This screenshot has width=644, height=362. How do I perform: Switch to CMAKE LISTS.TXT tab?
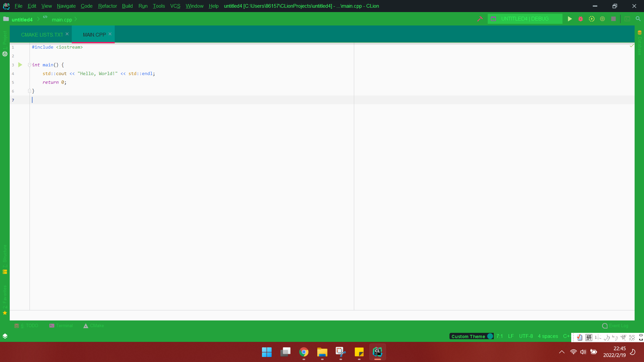[42, 35]
